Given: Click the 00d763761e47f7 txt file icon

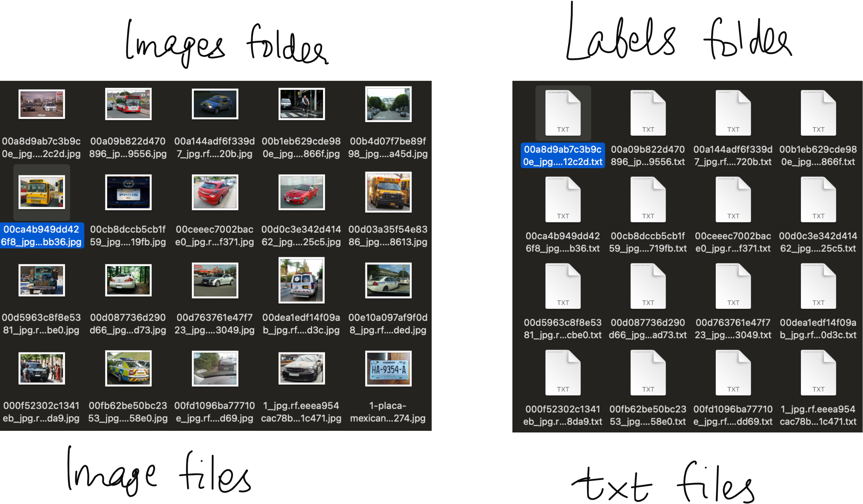Looking at the screenshot, I should (x=733, y=286).
